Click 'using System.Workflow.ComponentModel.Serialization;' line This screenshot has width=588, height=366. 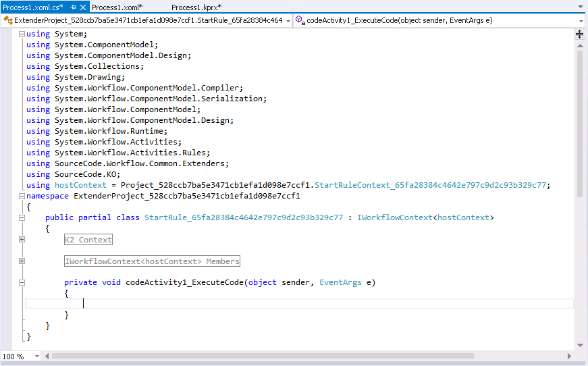[146, 99]
